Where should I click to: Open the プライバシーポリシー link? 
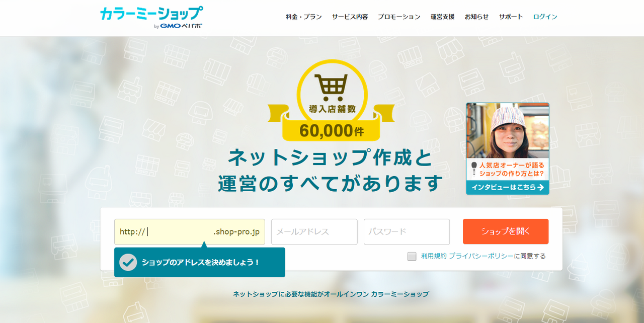tap(481, 256)
